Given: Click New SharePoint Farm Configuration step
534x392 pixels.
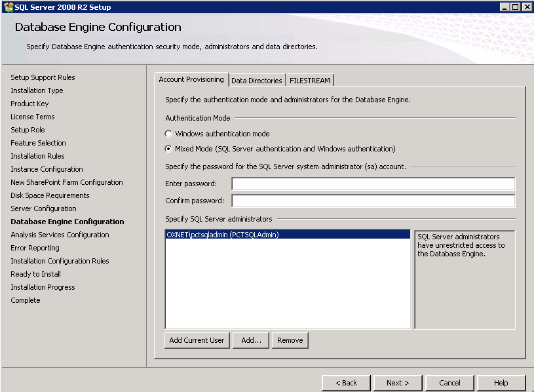Looking at the screenshot, I should [x=67, y=182].
